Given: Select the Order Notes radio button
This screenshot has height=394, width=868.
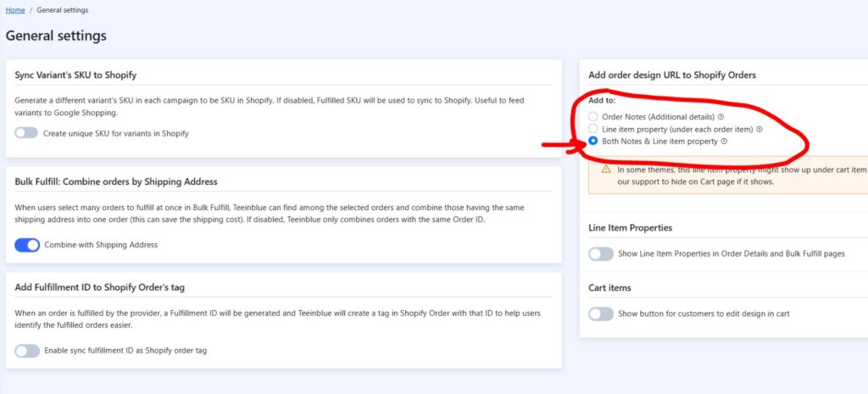Looking at the screenshot, I should (x=593, y=116).
